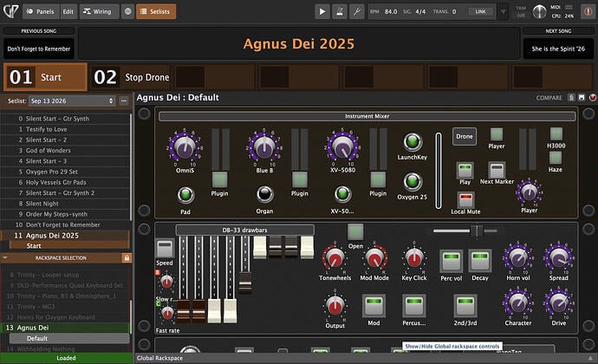Adjust the Drive knob
Screen dimensions: 598x364
(x=558, y=303)
